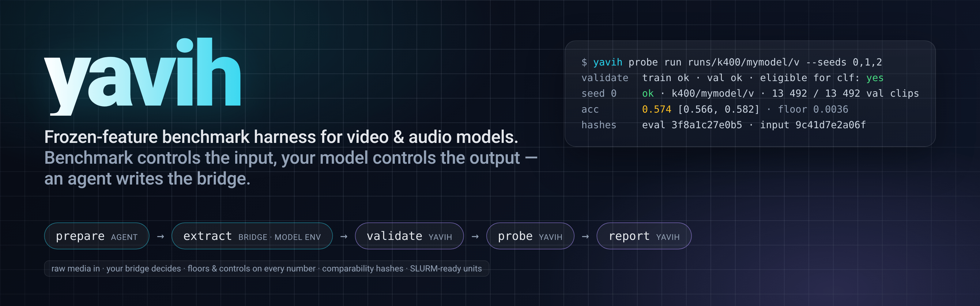Click the arrow between extract and validate
Screen dimensions: 980x306
(344, 237)
